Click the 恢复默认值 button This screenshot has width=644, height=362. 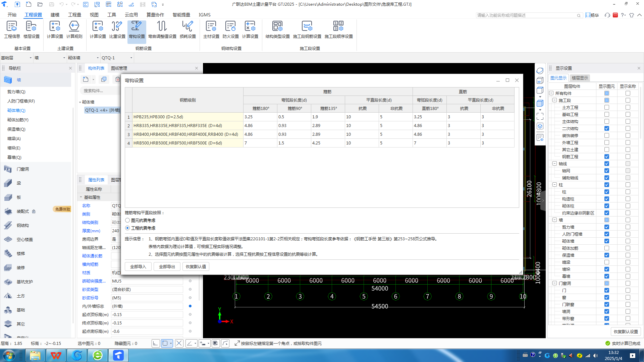196,266
